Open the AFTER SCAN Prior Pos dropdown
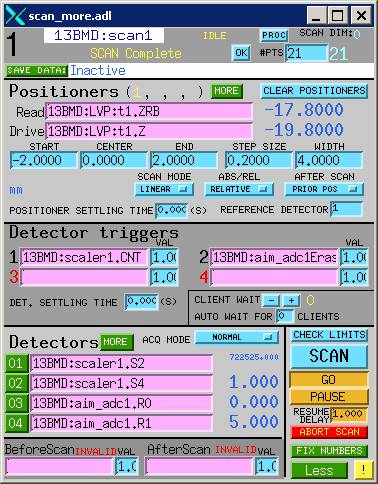 pyautogui.click(x=324, y=189)
